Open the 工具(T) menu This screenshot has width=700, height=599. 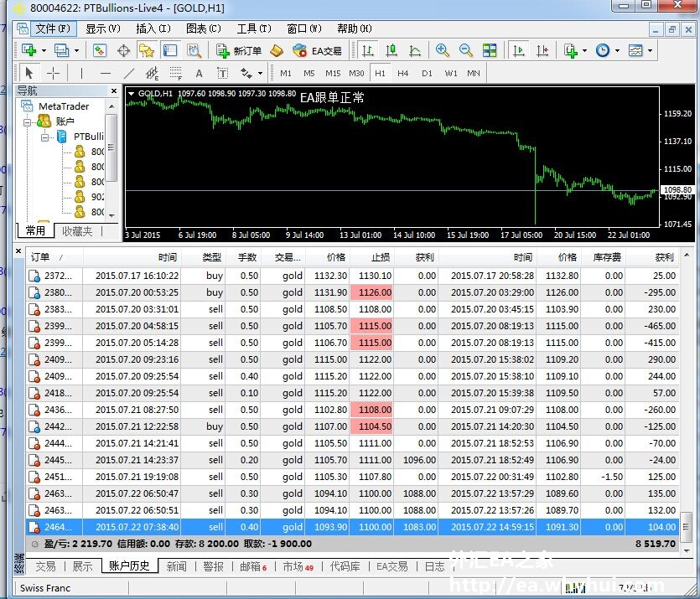pyautogui.click(x=254, y=28)
